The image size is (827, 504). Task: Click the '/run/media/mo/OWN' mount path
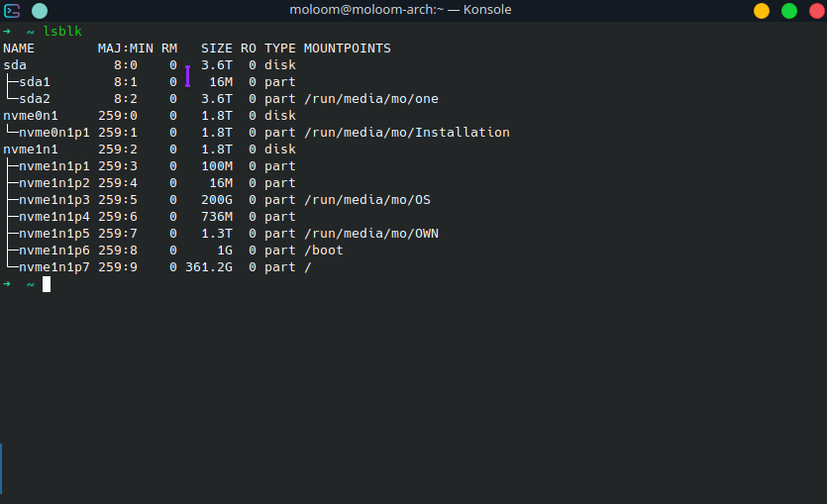(x=370, y=234)
